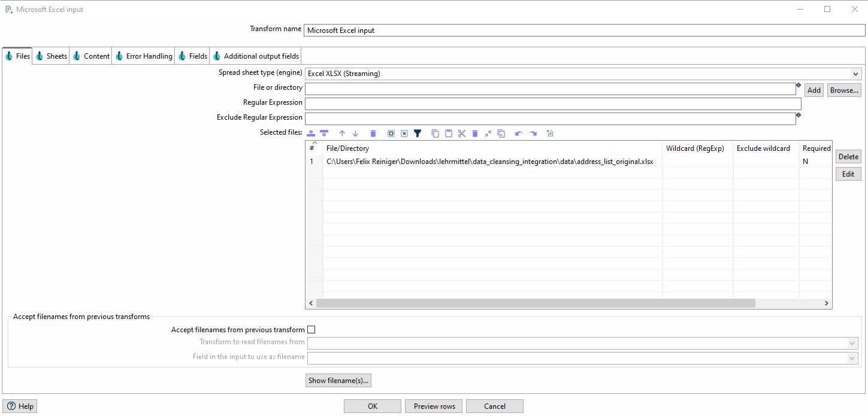Open the filter for the selected files grid
This screenshot has width=868, height=416.
tap(418, 133)
